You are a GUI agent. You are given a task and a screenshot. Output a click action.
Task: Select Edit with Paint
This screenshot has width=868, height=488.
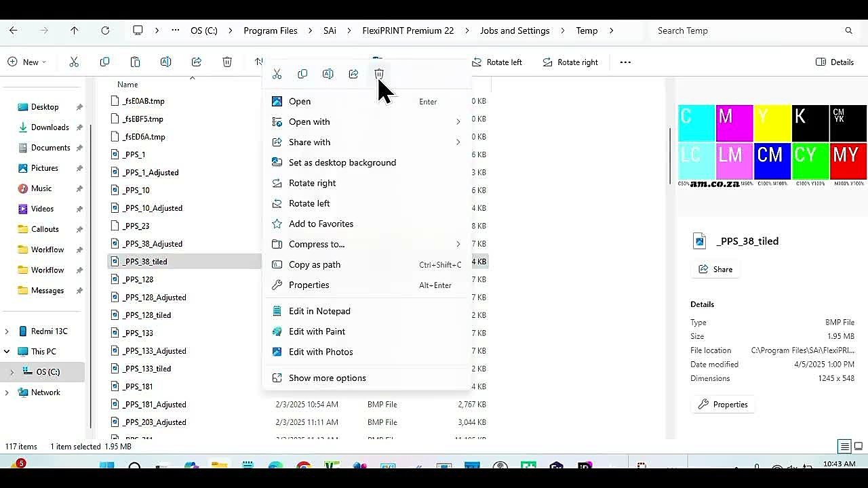pyautogui.click(x=366, y=331)
